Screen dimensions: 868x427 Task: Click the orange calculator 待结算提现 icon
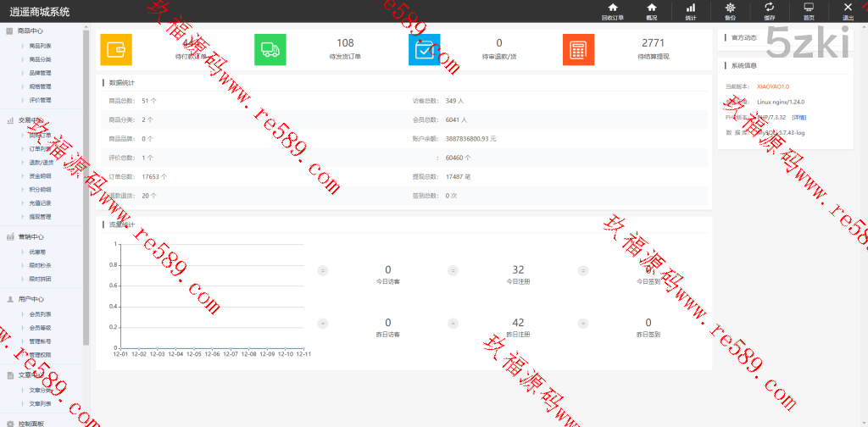(578, 50)
